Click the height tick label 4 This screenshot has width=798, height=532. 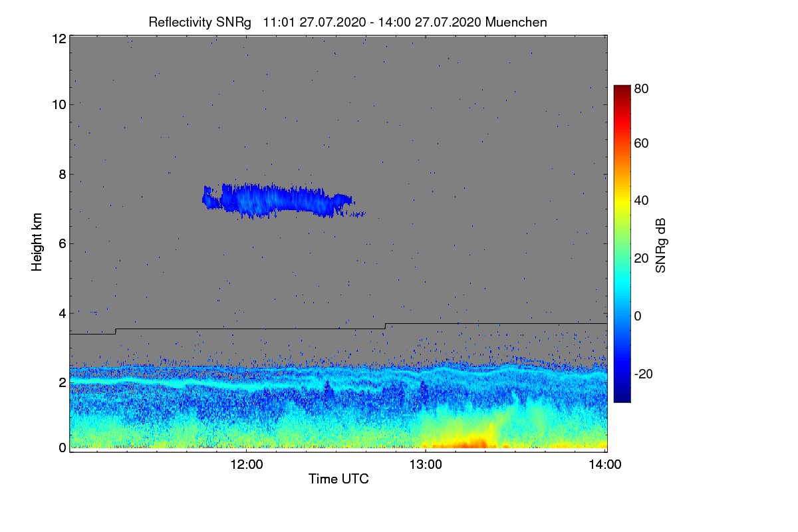[63, 313]
